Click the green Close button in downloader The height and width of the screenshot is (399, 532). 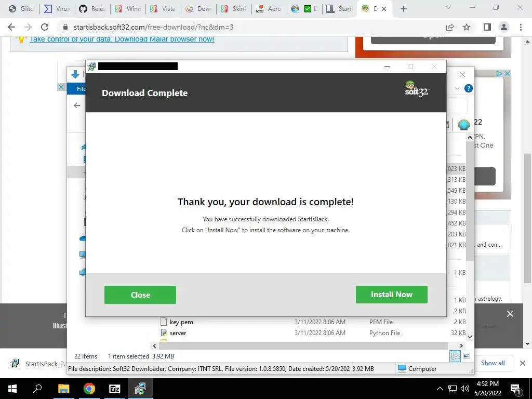[140, 295]
